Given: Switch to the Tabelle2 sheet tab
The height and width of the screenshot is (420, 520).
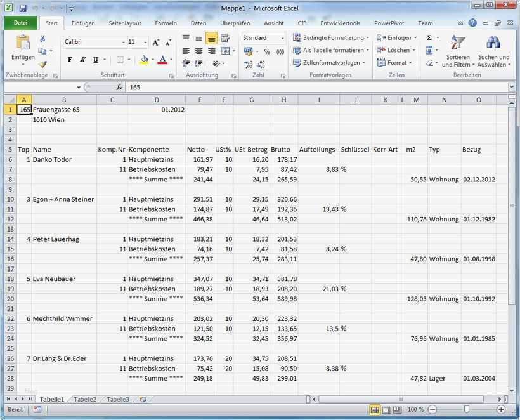Looking at the screenshot, I should click(x=84, y=399).
